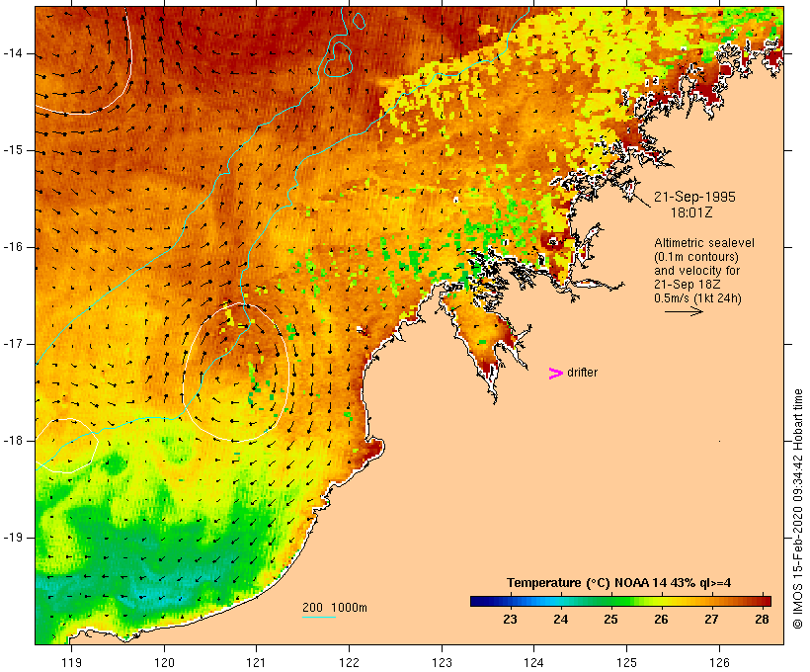This screenshot has height=672, width=810.
Task: Click the IMOS copyright timestamp text
Action: [x=797, y=509]
